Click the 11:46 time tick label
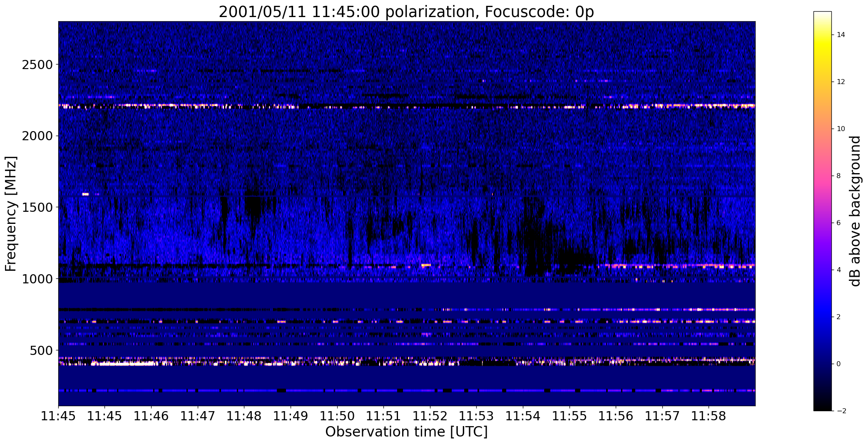868x444 pixels. click(151, 416)
